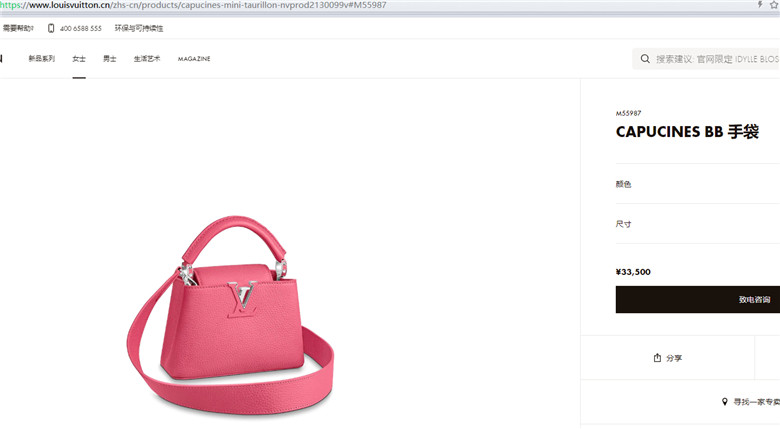The width and height of the screenshot is (780, 429).
Task: Expand the 颜色 color option row
Action: click(x=697, y=184)
